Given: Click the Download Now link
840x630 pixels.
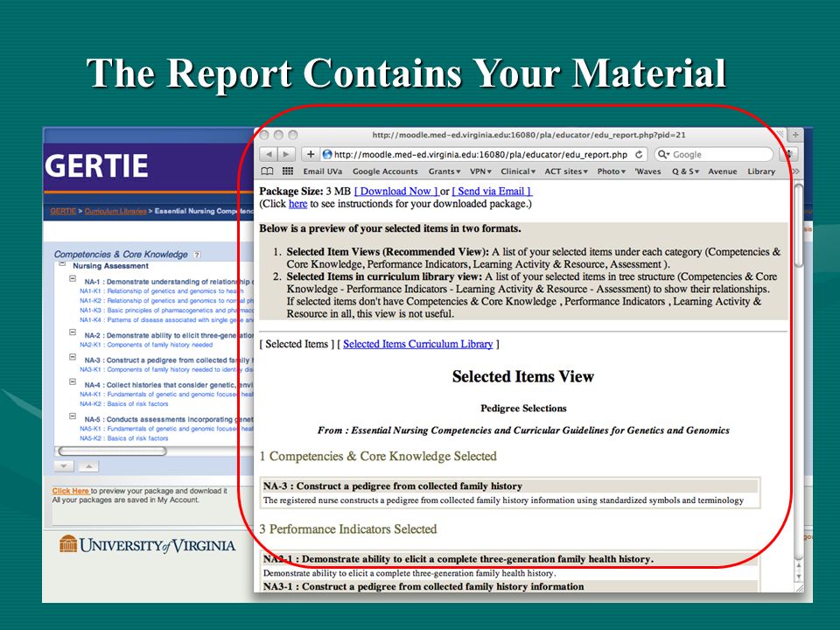Looking at the screenshot, I should (396, 192).
